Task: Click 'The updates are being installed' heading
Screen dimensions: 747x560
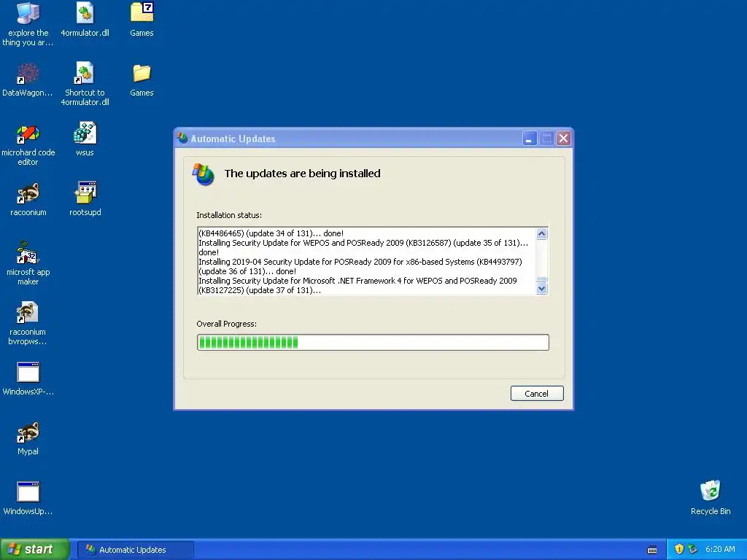Action: [303, 174]
